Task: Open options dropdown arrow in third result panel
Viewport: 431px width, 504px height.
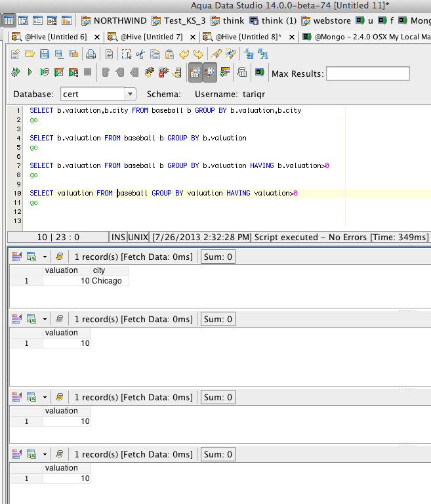Action: [45, 397]
